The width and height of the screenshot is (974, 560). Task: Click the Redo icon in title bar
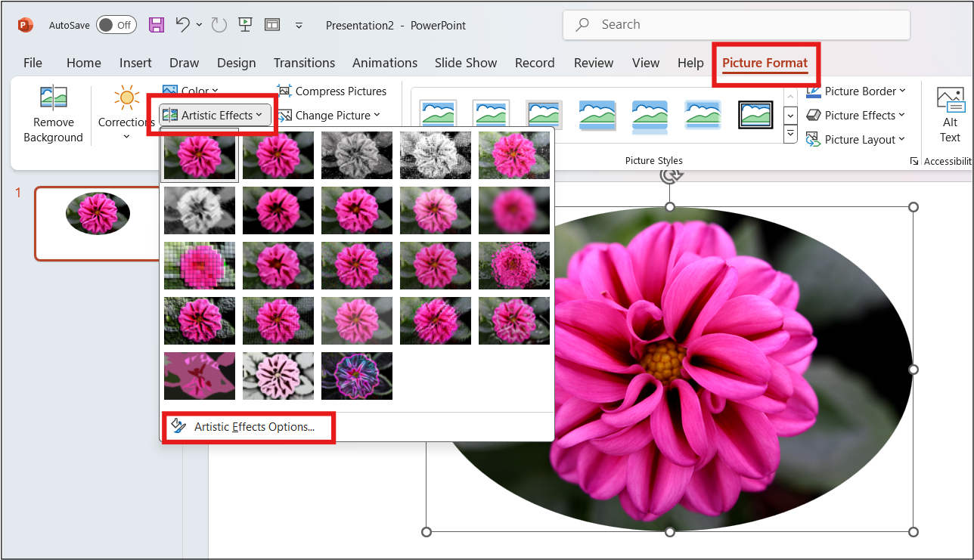click(x=219, y=25)
